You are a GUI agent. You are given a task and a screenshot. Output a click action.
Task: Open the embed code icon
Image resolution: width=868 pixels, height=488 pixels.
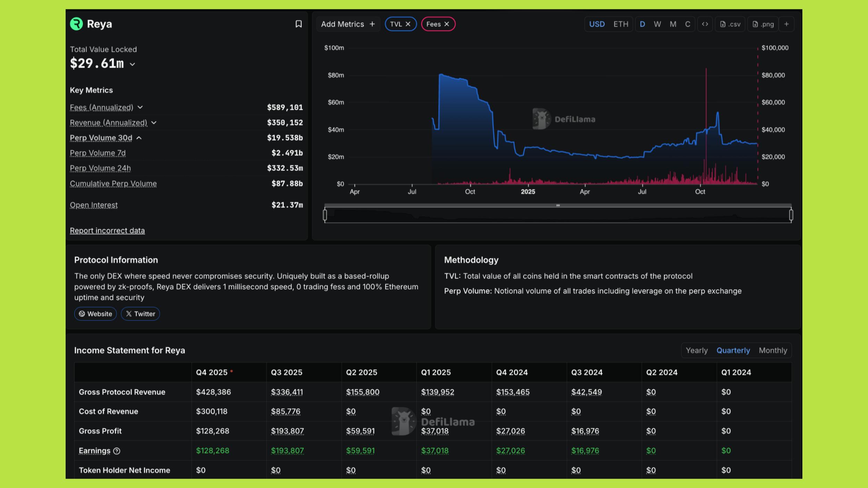[x=705, y=24]
